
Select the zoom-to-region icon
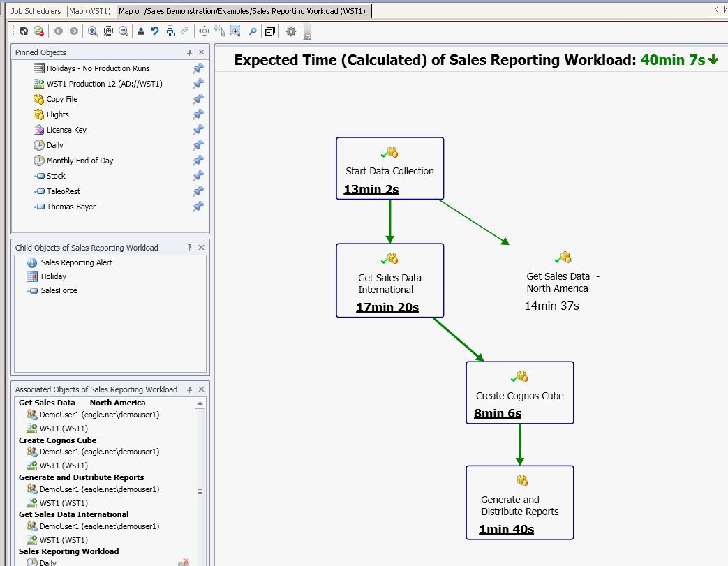[235, 31]
